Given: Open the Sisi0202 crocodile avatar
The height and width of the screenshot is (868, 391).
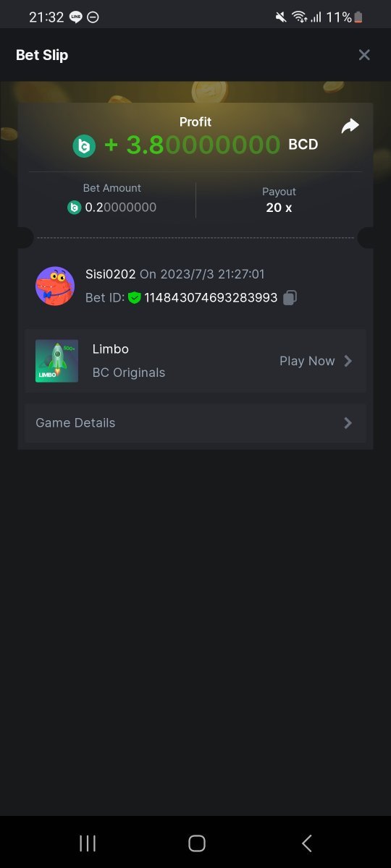Looking at the screenshot, I should click(x=55, y=286).
